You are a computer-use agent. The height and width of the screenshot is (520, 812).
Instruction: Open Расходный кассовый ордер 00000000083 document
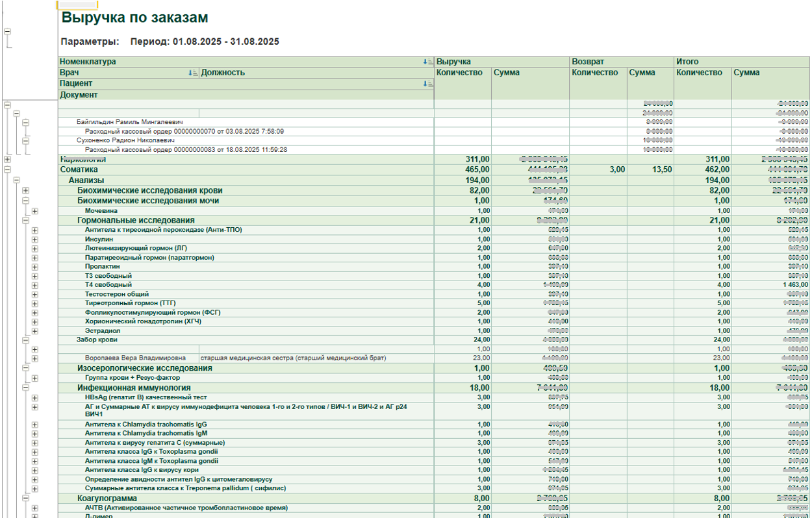coord(186,150)
